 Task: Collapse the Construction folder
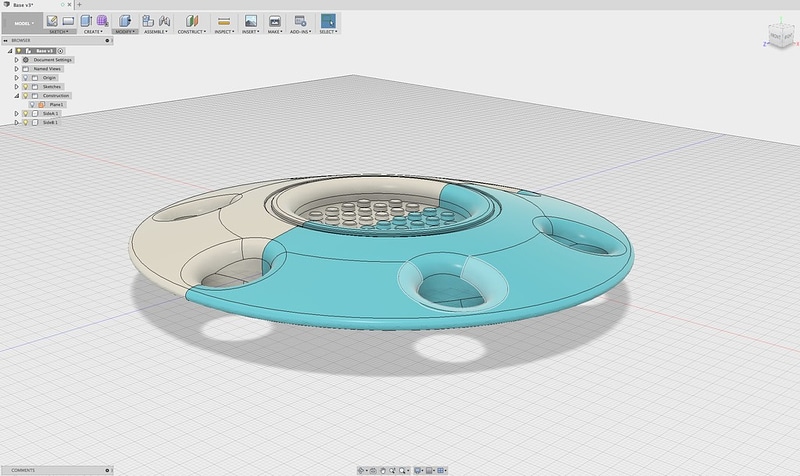16,95
